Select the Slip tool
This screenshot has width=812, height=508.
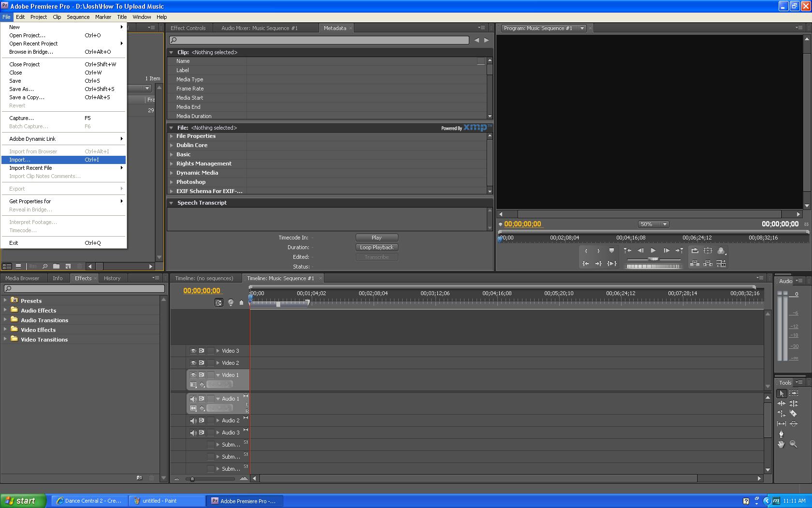[x=782, y=424]
